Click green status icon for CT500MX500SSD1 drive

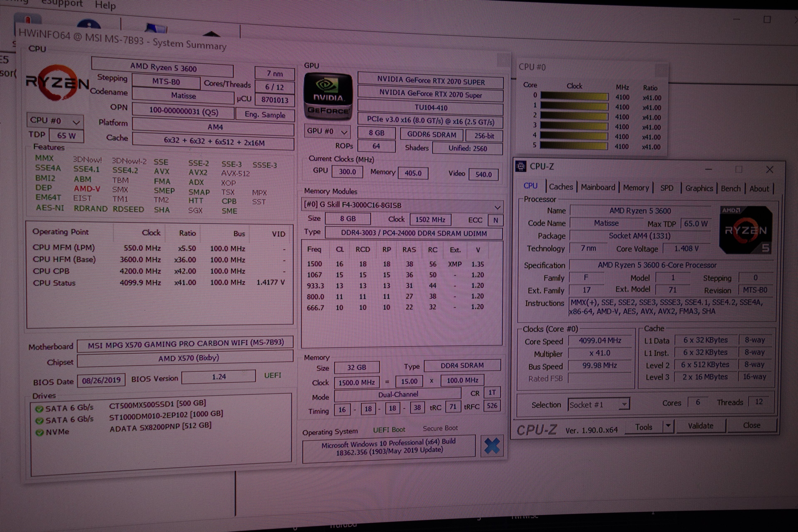(x=39, y=409)
